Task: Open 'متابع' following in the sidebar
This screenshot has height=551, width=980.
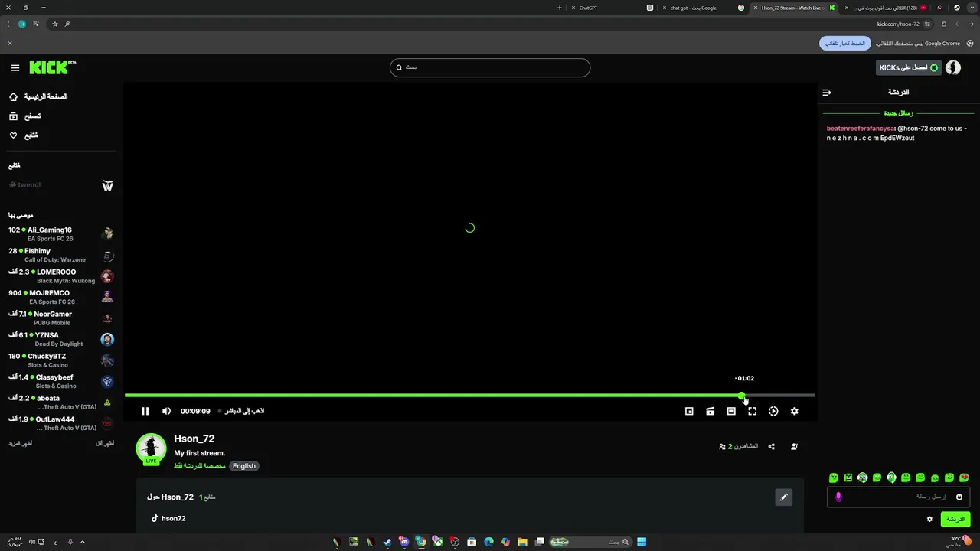Action: pyautogui.click(x=24, y=135)
